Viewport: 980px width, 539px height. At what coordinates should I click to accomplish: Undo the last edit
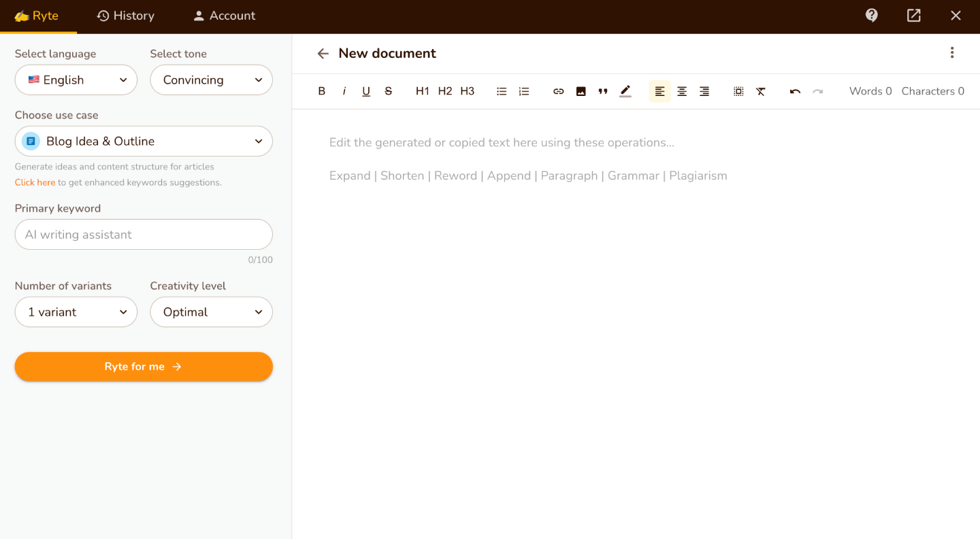point(795,91)
